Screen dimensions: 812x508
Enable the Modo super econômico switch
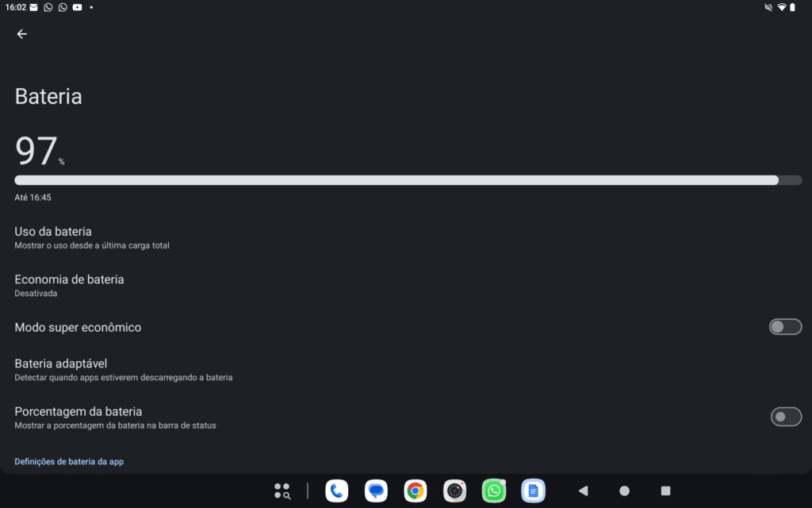point(785,327)
